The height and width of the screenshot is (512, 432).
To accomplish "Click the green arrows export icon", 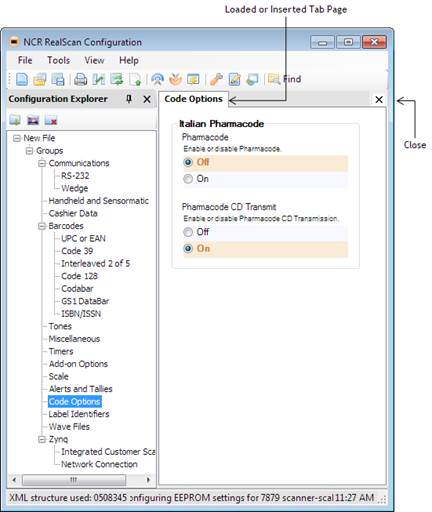I will (x=117, y=79).
